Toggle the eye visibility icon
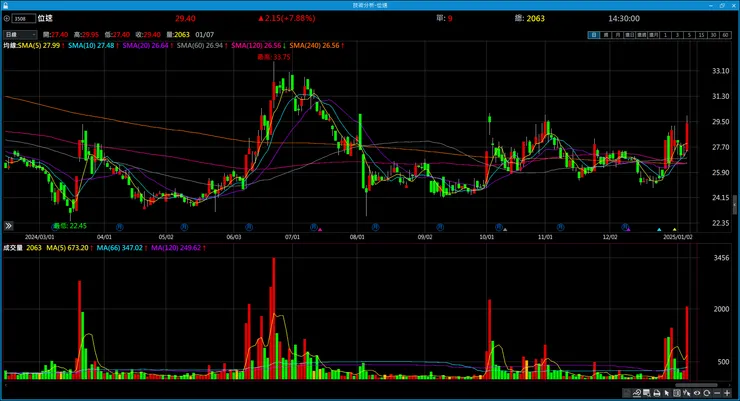Screen dimensions: 740x401 coord(697,393)
